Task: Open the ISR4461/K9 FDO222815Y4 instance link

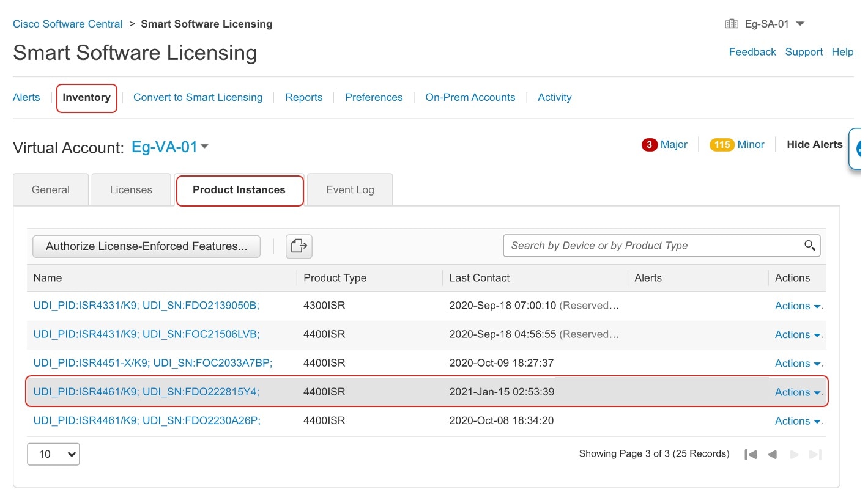Action: 147,392
